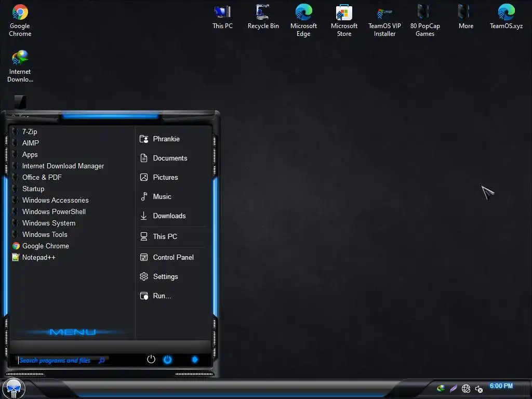Select TeamOS VIP Installer desktop icon
532x399 pixels.
pyautogui.click(x=384, y=20)
